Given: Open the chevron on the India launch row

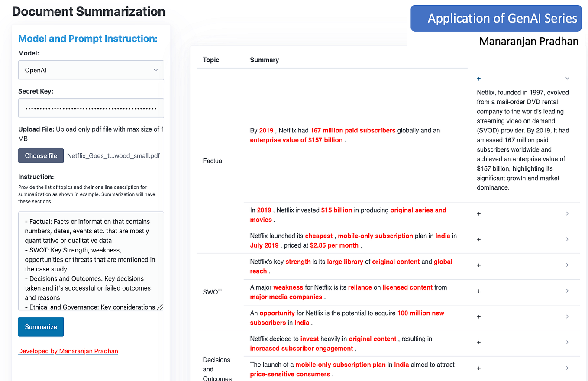Looking at the screenshot, I should pos(567,239).
